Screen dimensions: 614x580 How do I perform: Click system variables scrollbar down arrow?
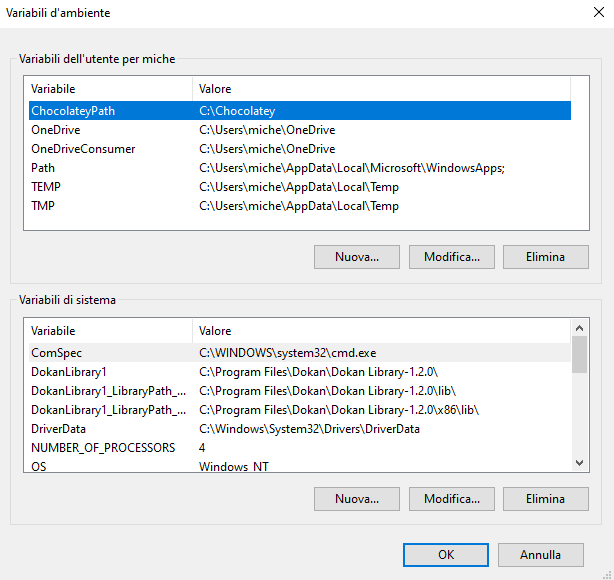(580, 463)
